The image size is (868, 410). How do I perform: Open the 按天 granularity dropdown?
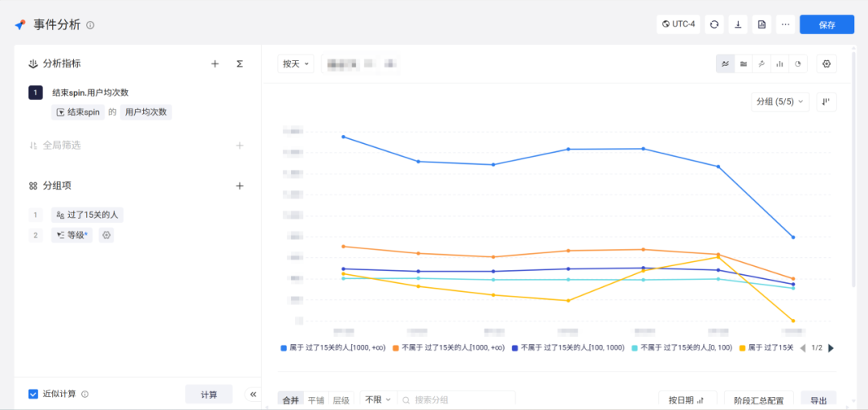[296, 64]
